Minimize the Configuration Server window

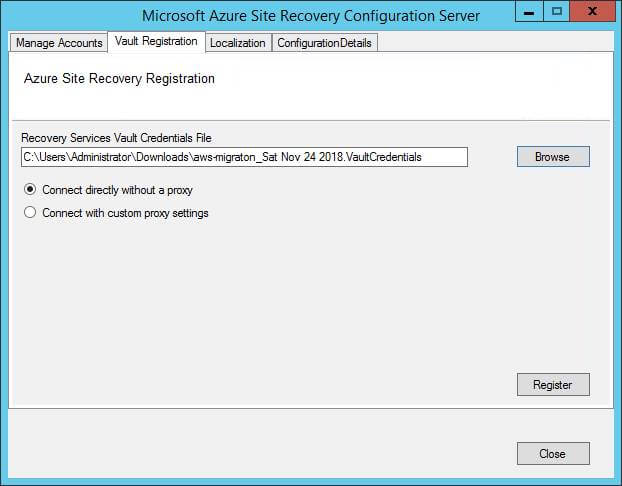tap(529, 12)
